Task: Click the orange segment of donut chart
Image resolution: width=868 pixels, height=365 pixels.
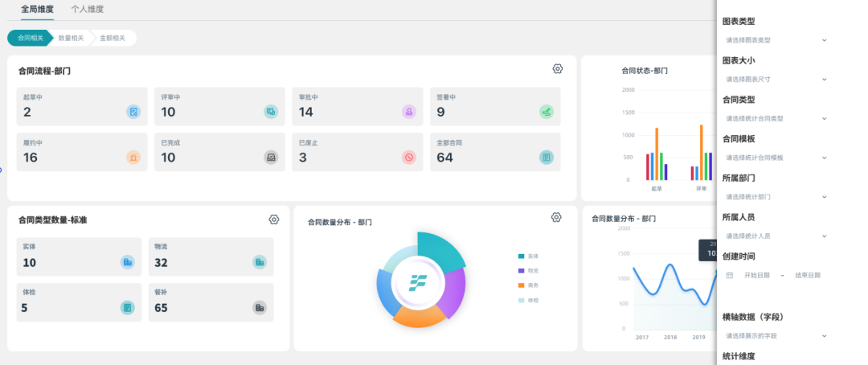Action: [x=419, y=316]
